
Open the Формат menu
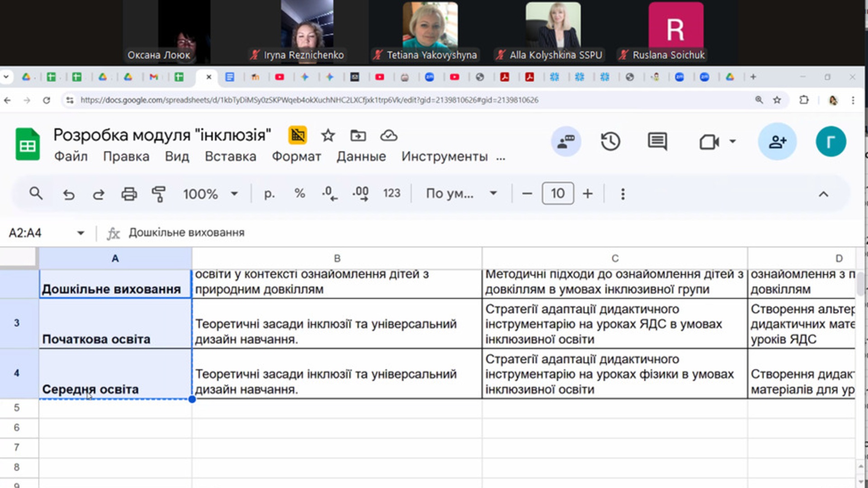pyautogui.click(x=296, y=156)
